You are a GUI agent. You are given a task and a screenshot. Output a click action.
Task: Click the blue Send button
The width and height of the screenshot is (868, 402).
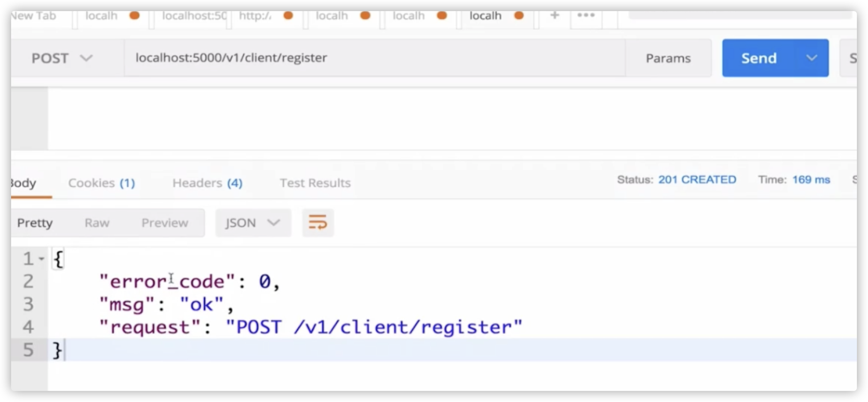click(759, 58)
